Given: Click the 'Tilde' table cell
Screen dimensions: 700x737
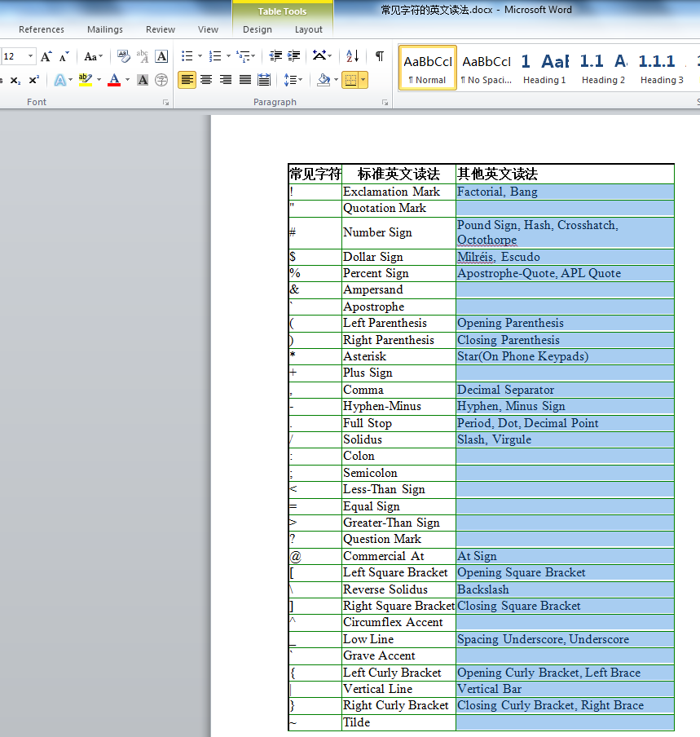Looking at the screenshot, I should (x=398, y=722).
